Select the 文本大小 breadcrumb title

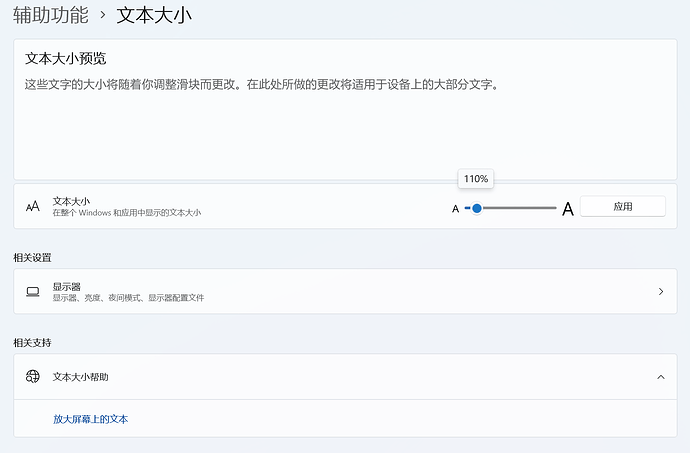coord(154,15)
